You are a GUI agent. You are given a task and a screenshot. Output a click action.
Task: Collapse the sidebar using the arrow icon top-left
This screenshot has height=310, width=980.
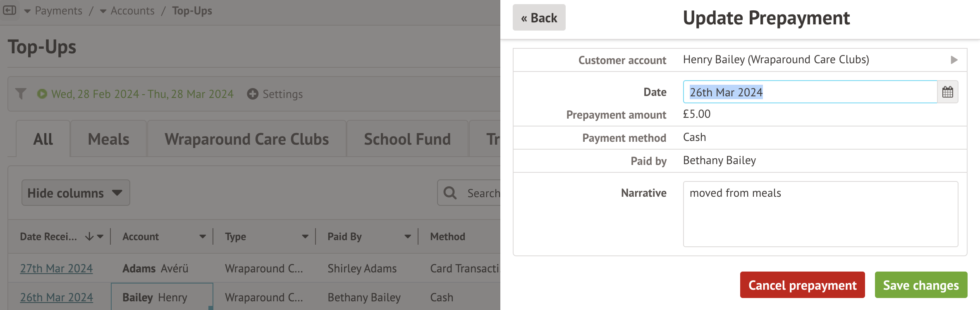point(10,10)
